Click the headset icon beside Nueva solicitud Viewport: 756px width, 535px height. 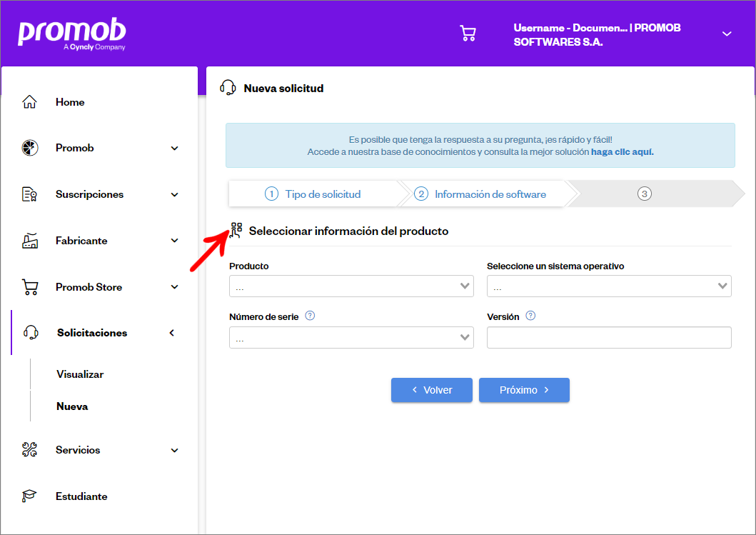tap(228, 88)
